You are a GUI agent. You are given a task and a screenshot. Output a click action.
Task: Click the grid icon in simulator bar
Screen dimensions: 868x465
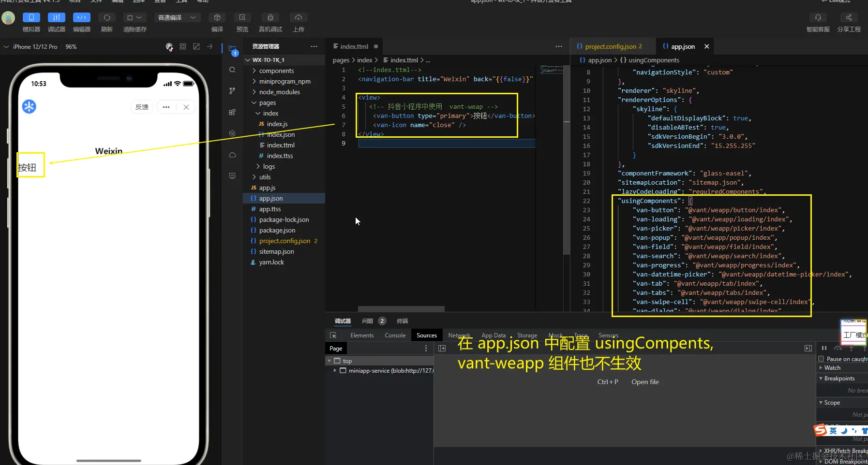click(183, 47)
